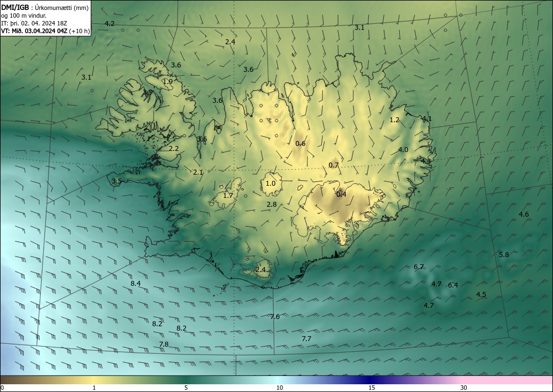Click the 4.5 precipitation value
Screen dimensions: 553x392
[x=482, y=294]
